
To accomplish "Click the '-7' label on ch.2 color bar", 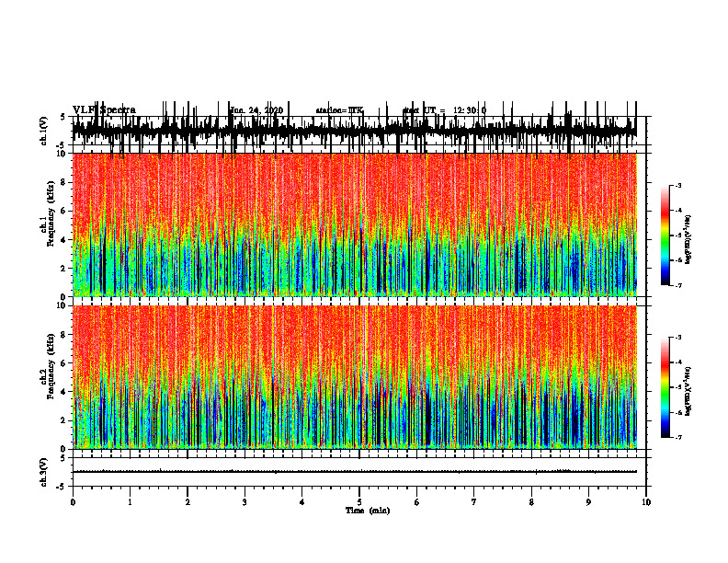I will (x=678, y=437).
